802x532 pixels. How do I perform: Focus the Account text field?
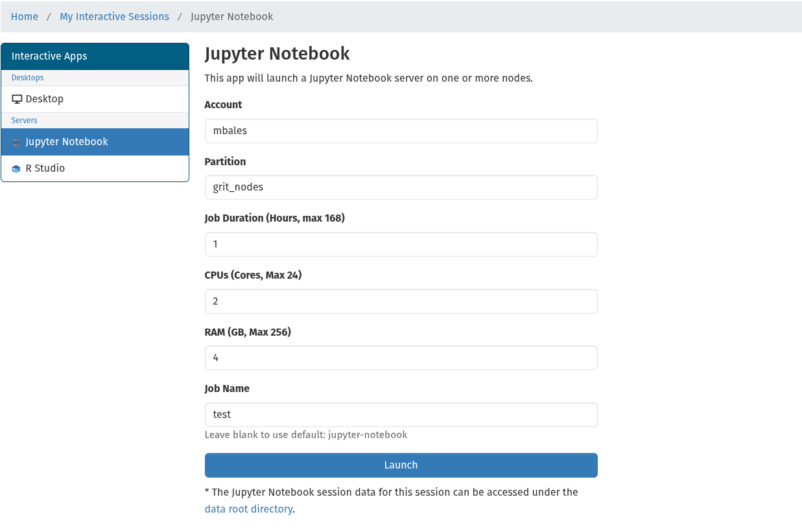pyautogui.click(x=401, y=131)
